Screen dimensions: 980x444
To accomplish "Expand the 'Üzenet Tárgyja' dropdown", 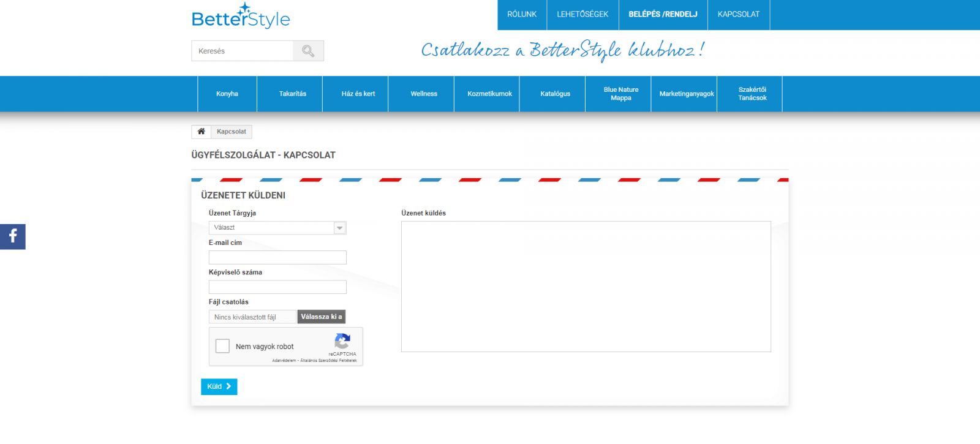I will pyautogui.click(x=277, y=228).
